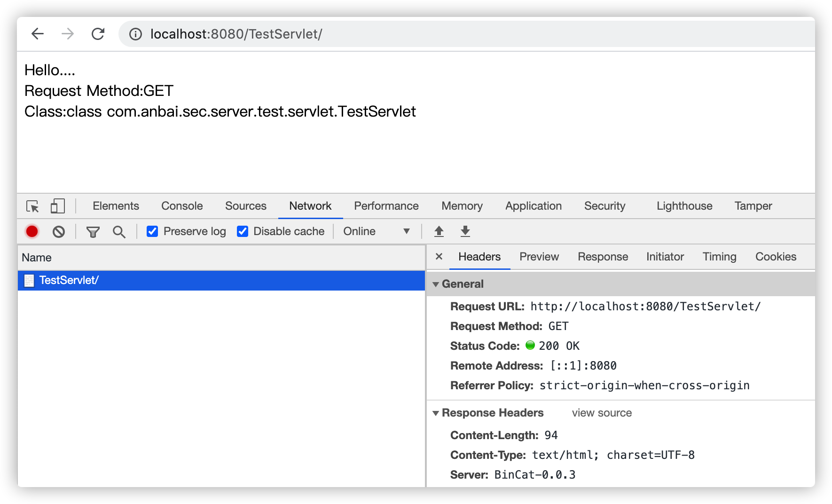Open the network filter funnel icon
The image size is (832, 504).
pos(93,231)
